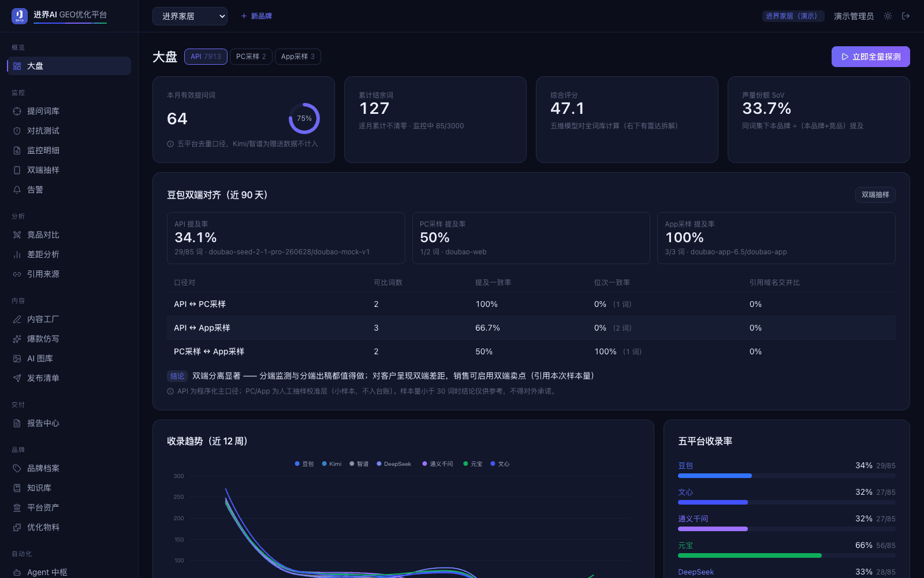Click the 75% circular progress ring
This screenshot has width=924, height=578.
point(304,118)
